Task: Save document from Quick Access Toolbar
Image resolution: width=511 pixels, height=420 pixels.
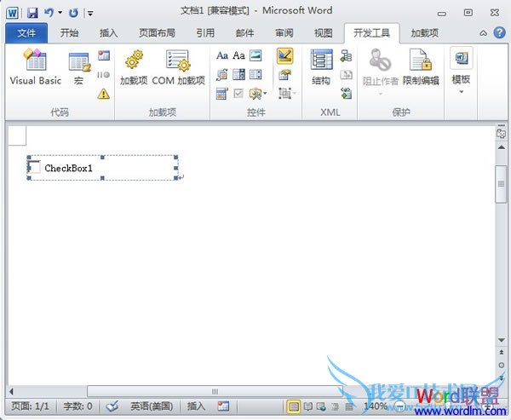Action: pos(32,13)
